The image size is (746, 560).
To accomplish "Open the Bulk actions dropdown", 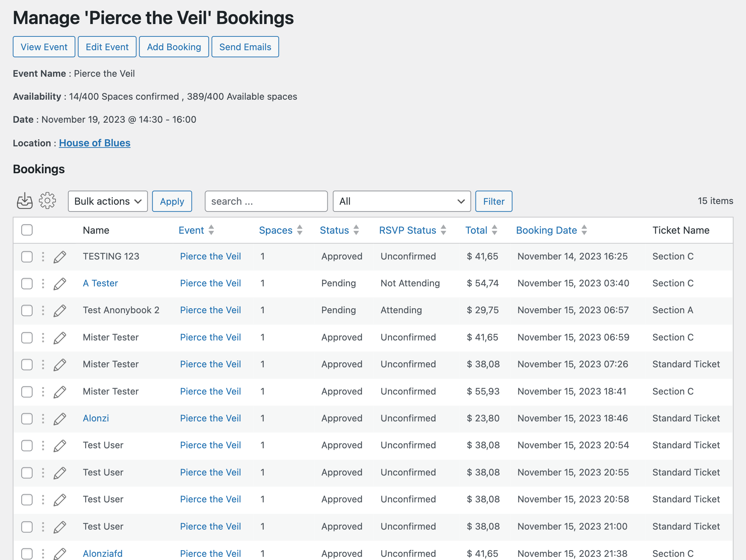I will [x=107, y=201].
